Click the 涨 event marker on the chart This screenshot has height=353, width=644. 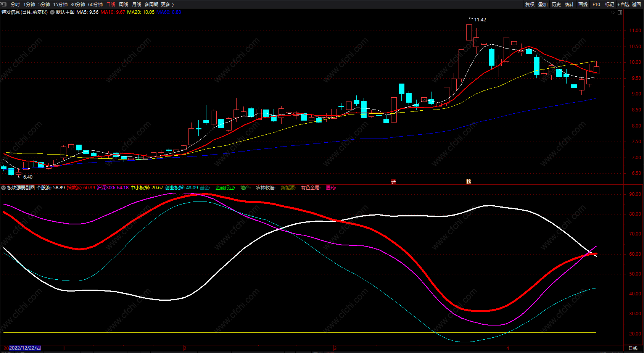tap(393, 181)
